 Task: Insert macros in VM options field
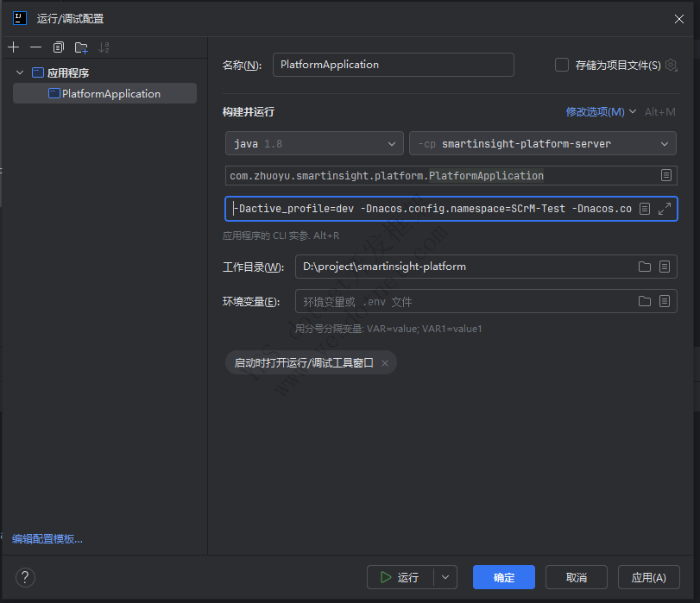click(645, 209)
